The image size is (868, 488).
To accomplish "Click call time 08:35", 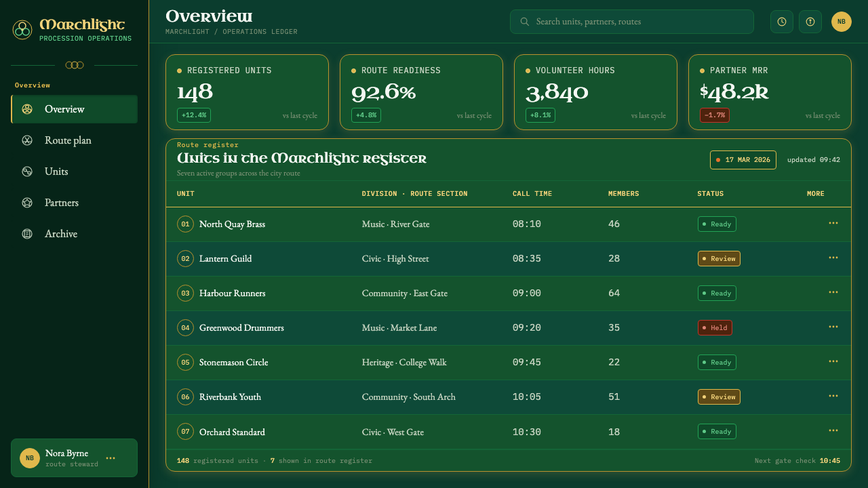I will (527, 259).
